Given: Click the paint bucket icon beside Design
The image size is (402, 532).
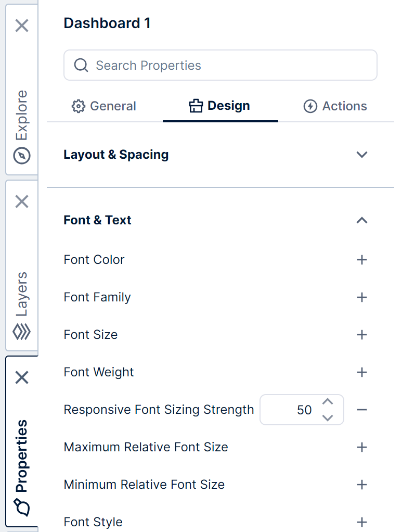Looking at the screenshot, I should pos(196,106).
